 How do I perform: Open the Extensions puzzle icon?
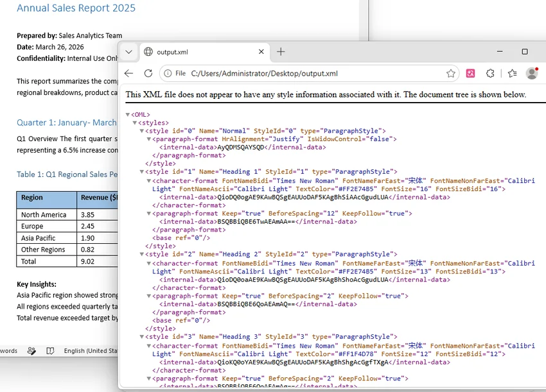(490, 73)
